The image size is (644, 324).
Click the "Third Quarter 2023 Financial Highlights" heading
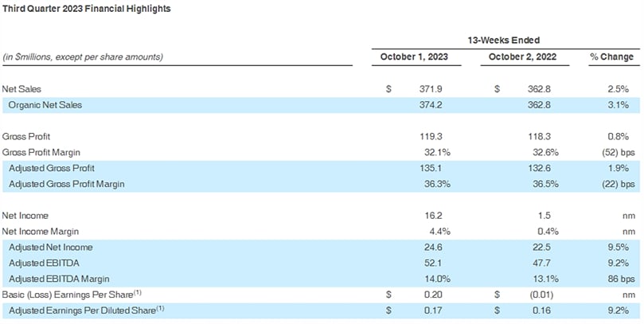[x=87, y=9]
